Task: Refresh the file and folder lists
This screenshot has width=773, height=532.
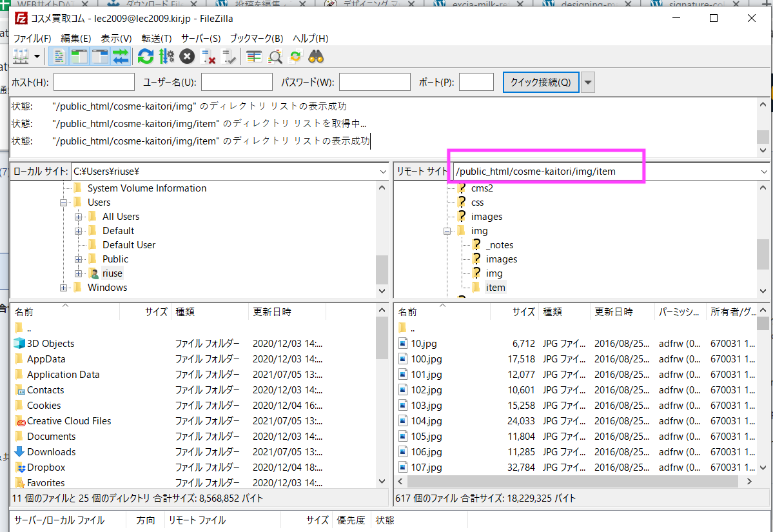Action: [145, 57]
